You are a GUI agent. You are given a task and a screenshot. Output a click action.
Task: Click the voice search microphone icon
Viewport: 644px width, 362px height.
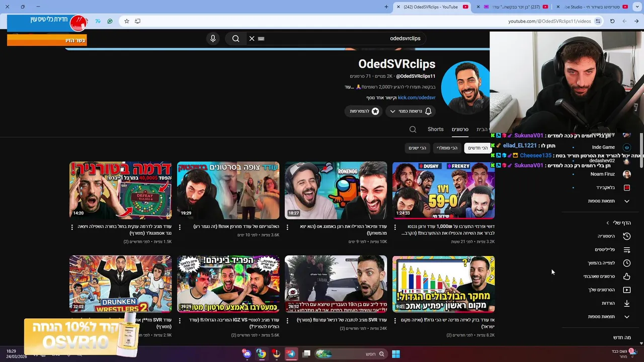coord(213,38)
